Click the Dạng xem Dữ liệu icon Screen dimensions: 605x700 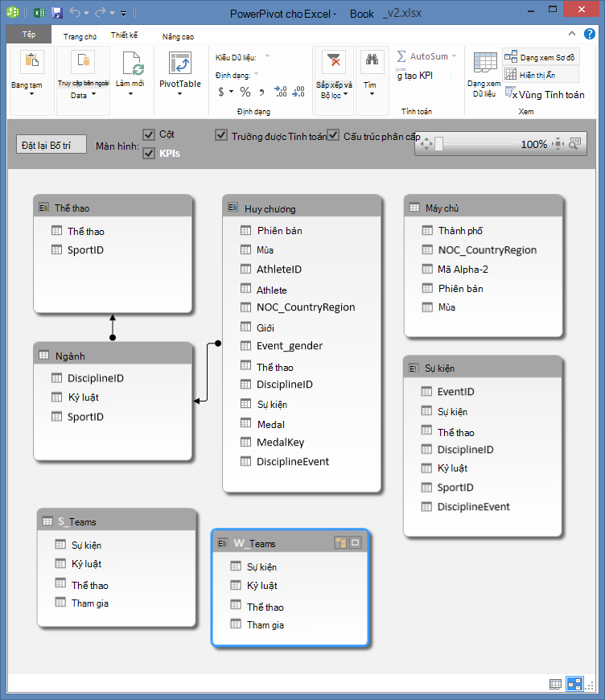[x=485, y=63]
